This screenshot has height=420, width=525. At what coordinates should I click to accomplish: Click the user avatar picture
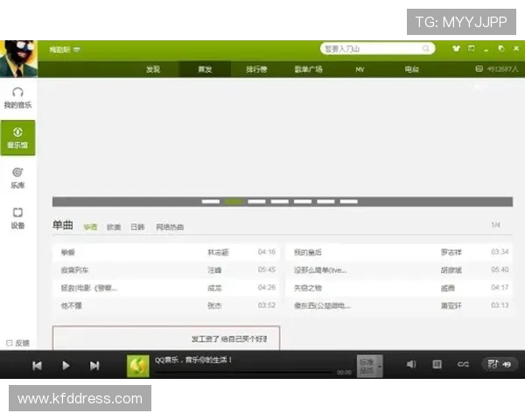point(18,59)
